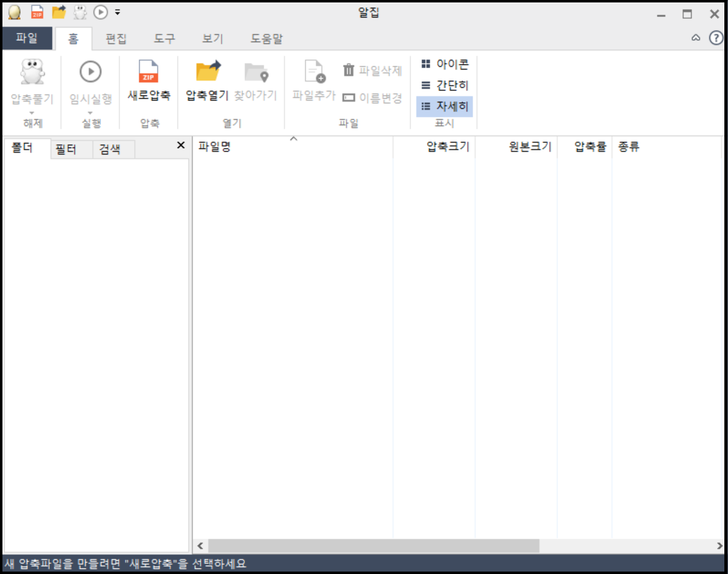Sort by the 종류 column header
728x574 pixels.
667,147
